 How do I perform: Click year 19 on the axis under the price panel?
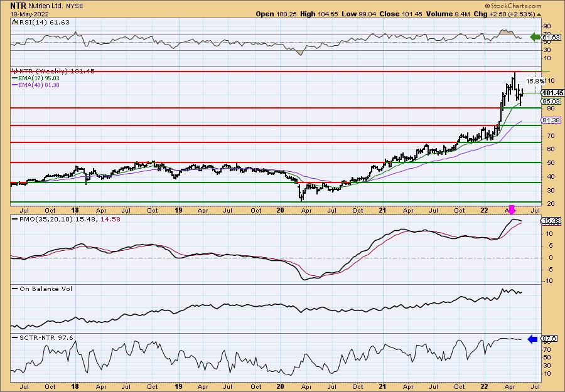point(178,210)
